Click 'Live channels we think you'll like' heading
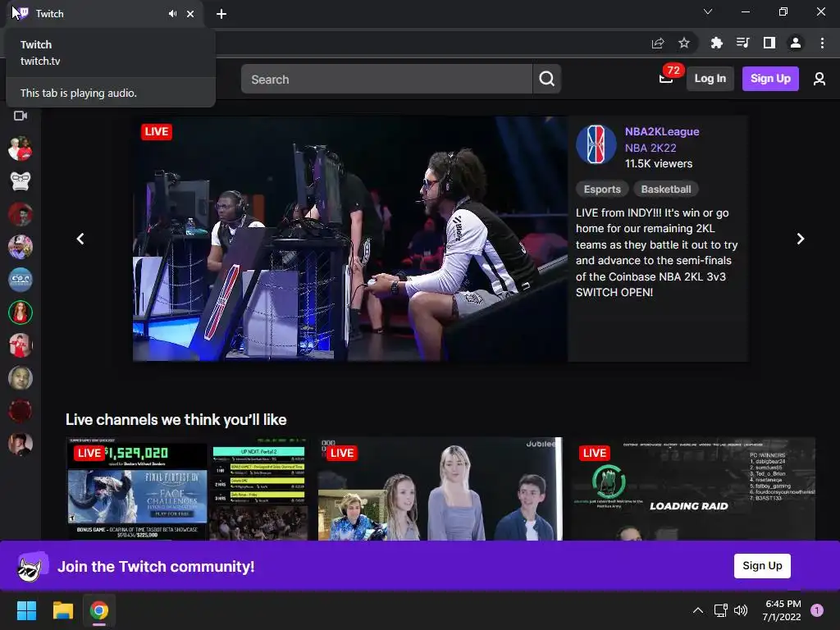The image size is (840, 630). [176, 419]
